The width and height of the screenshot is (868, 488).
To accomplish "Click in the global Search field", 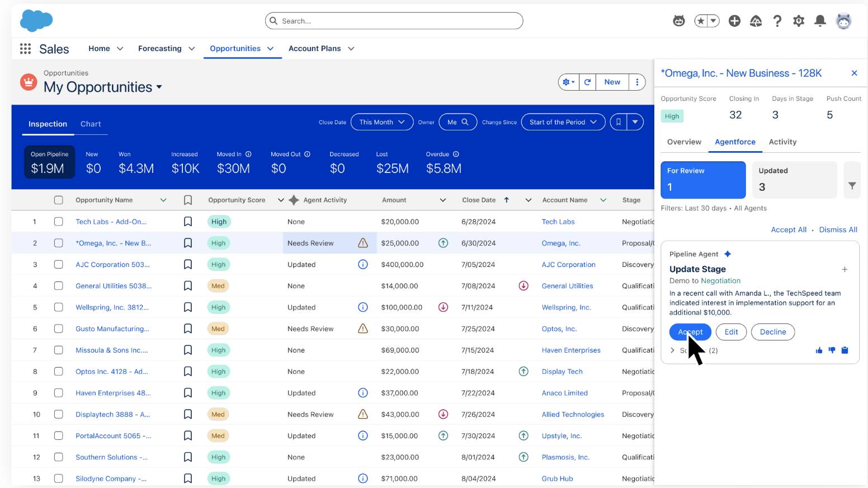I will (x=394, y=21).
